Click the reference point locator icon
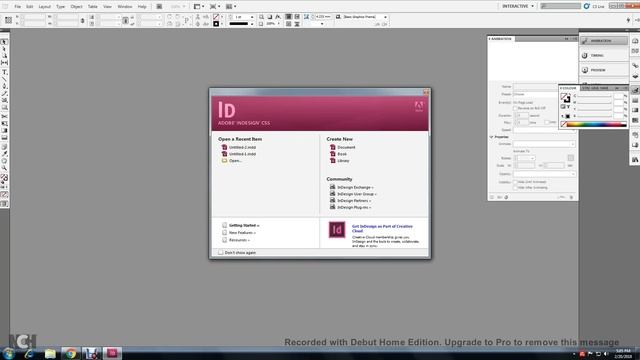The height and width of the screenshot is (360, 640). point(8,20)
